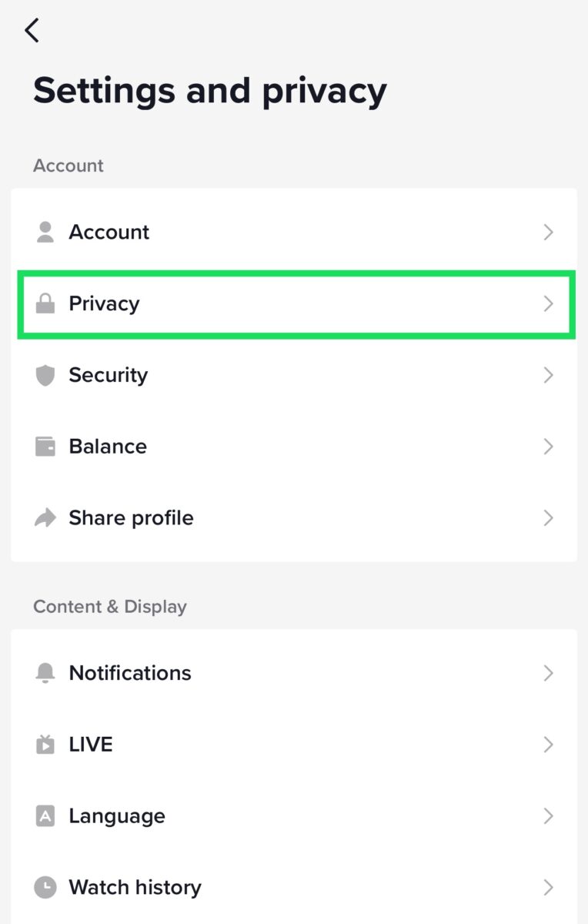
Task: Tap the Privacy padlock icon
Action: (45, 304)
